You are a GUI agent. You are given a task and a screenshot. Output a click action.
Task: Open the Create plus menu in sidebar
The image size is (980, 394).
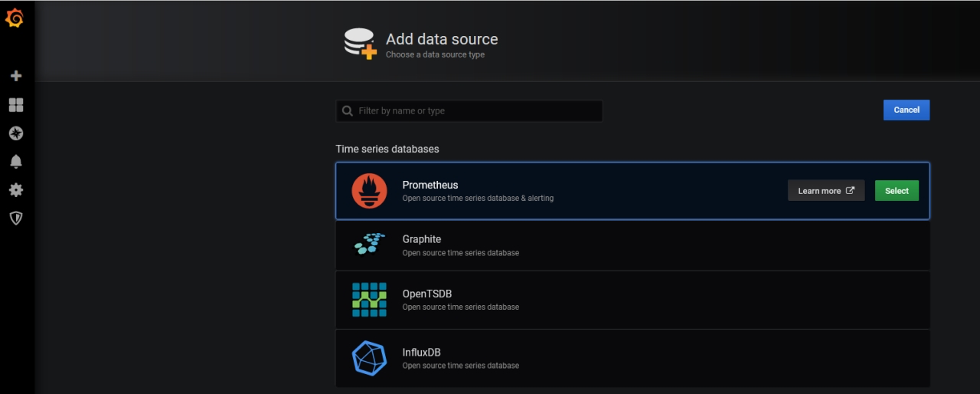[16, 76]
